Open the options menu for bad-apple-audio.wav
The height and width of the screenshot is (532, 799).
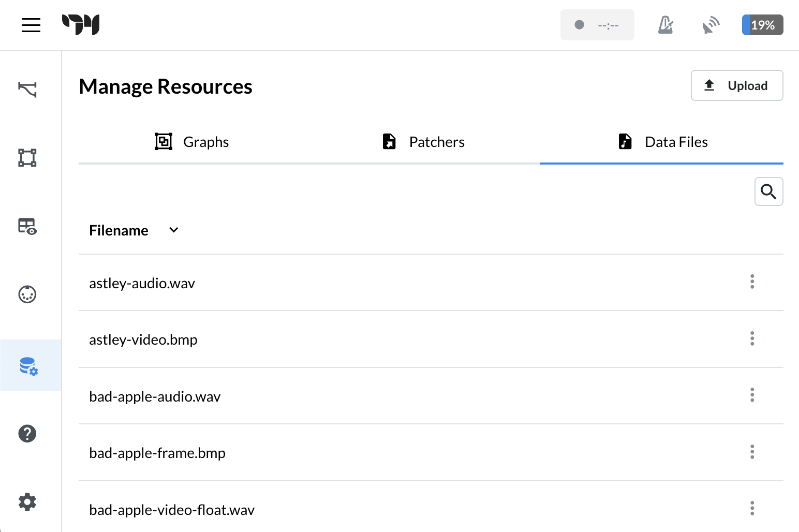[x=752, y=395]
